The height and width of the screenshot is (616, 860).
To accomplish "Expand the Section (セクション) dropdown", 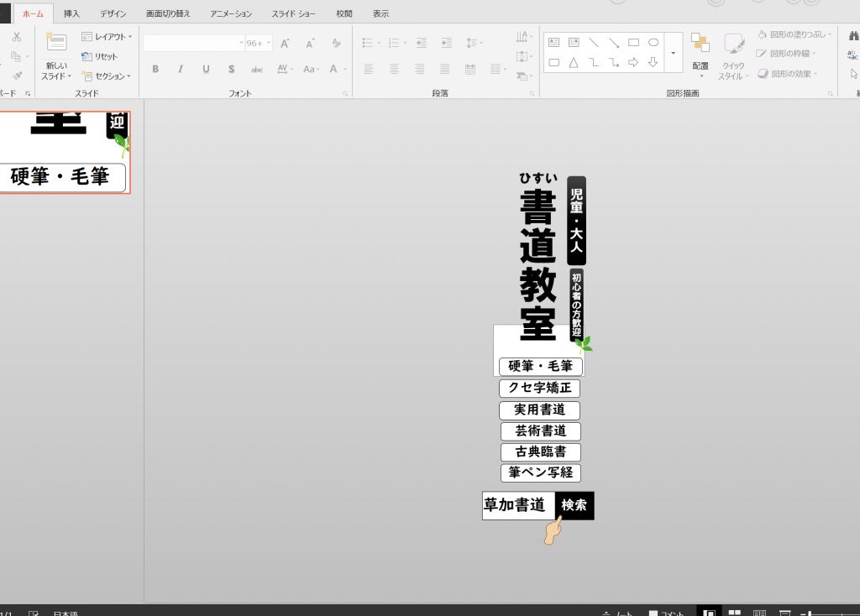I will [x=107, y=76].
